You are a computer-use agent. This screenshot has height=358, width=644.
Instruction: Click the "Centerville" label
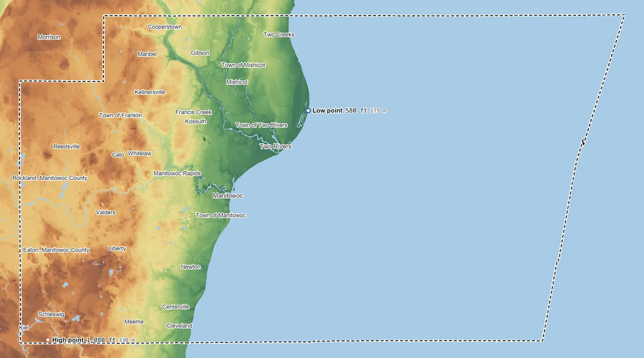[176, 306]
